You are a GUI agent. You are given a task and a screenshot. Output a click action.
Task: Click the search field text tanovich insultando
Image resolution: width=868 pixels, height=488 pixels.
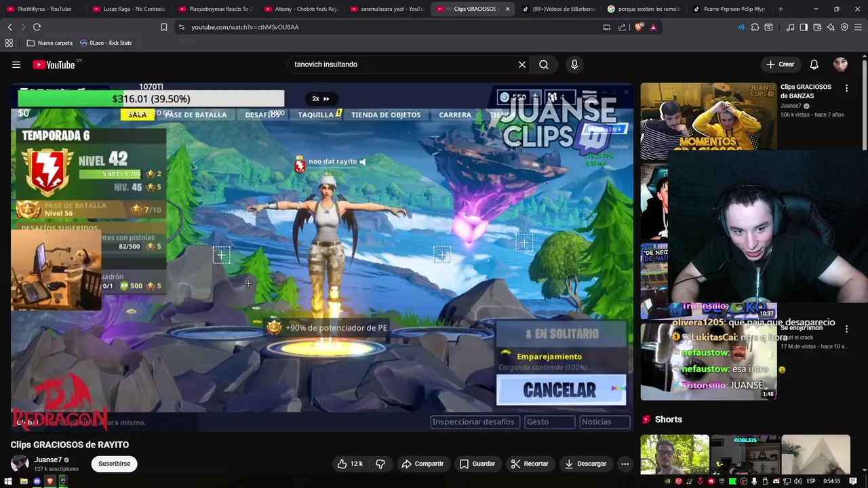click(x=325, y=64)
